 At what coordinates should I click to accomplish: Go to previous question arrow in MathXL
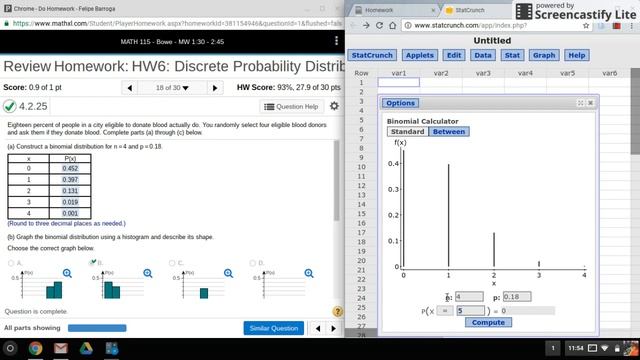point(130,88)
